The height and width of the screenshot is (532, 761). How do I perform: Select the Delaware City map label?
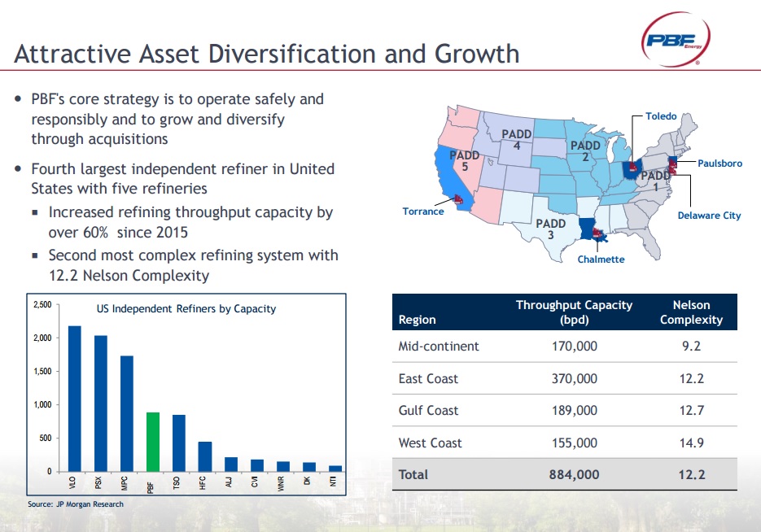(x=709, y=216)
